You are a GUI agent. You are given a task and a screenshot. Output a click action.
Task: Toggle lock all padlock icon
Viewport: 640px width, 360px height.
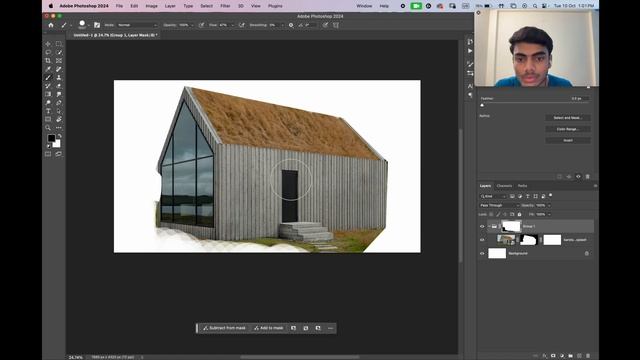pos(520,214)
